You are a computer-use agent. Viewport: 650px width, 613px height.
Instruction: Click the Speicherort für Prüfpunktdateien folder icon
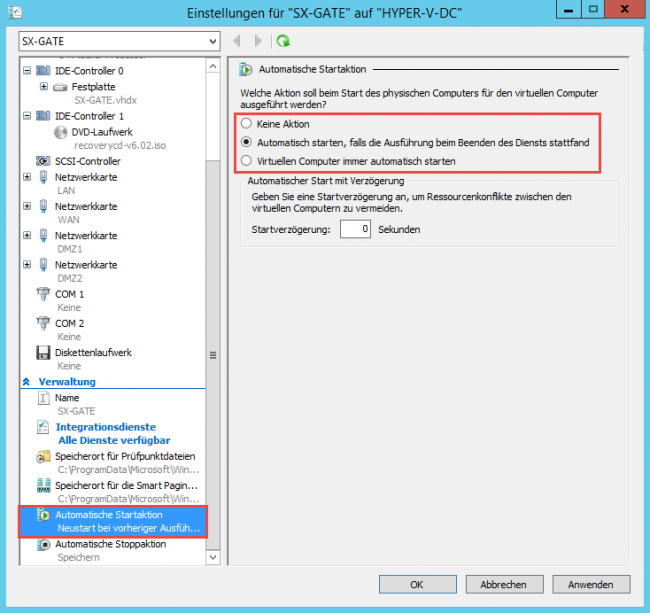43,457
